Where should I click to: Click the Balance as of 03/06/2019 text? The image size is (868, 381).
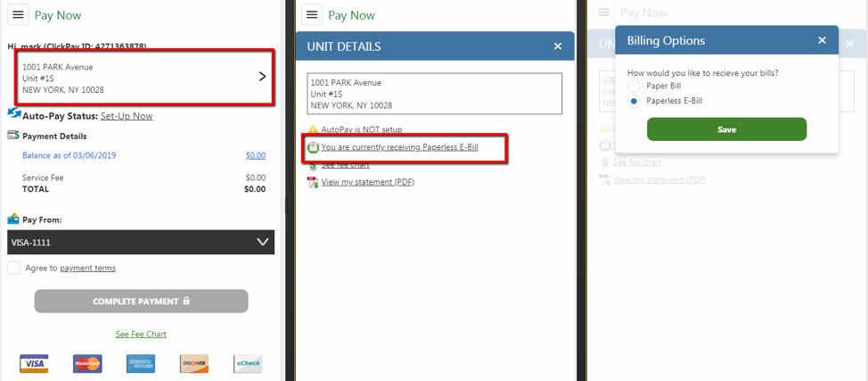[70, 155]
